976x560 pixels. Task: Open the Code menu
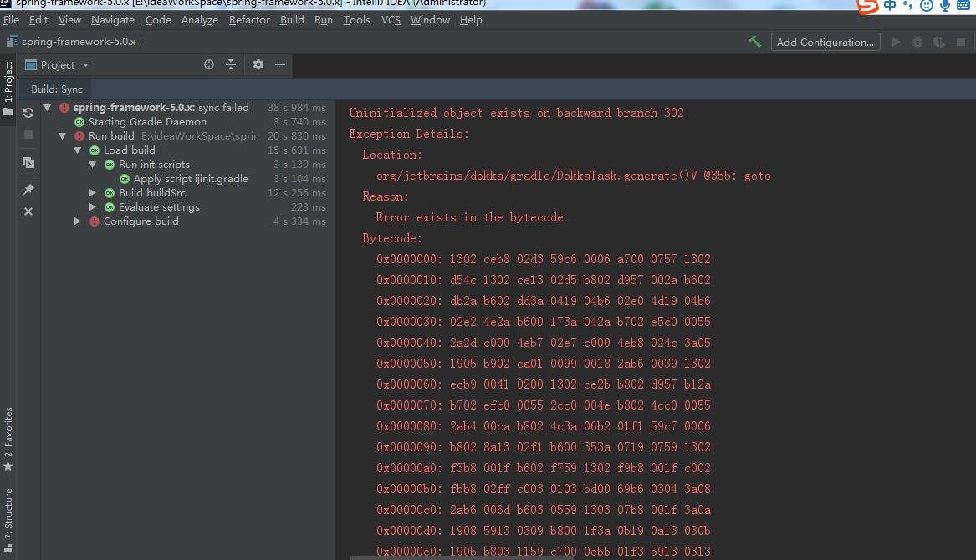[x=158, y=20]
